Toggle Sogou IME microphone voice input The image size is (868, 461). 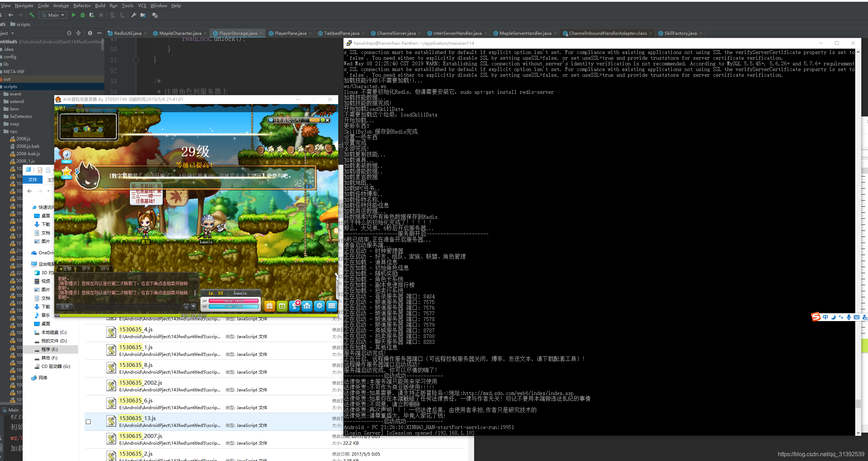click(x=848, y=317)
